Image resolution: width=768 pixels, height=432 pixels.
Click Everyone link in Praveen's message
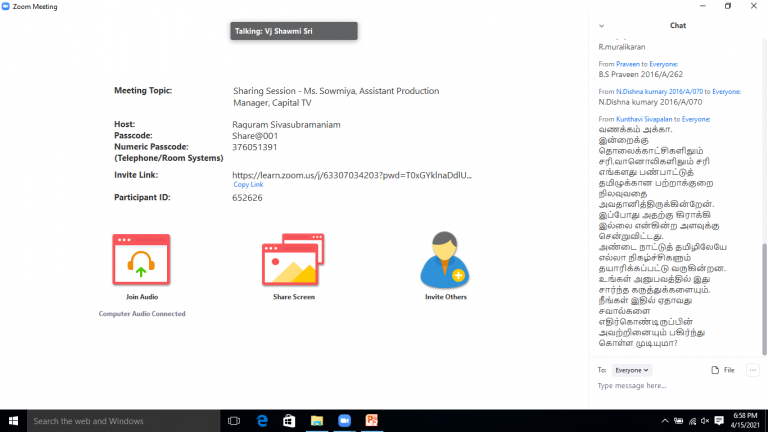pos(664,64)
